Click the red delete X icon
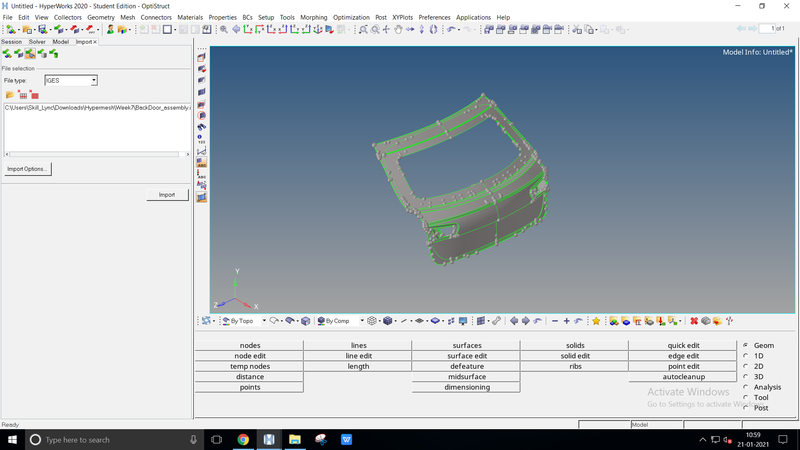The height and width of the screenshot is (450, 800). tap(693, 321)
